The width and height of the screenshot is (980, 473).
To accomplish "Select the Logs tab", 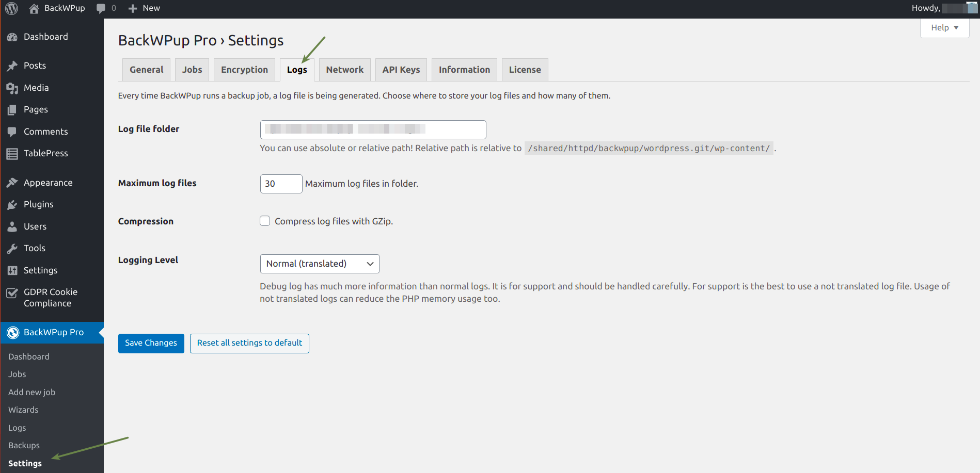I will (x=297, y=70).
